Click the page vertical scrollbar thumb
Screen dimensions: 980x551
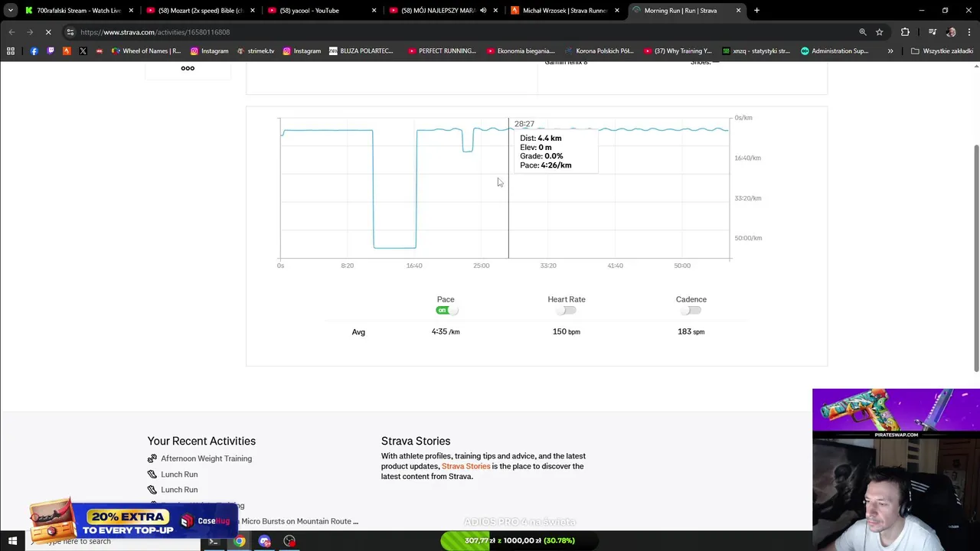976,258
